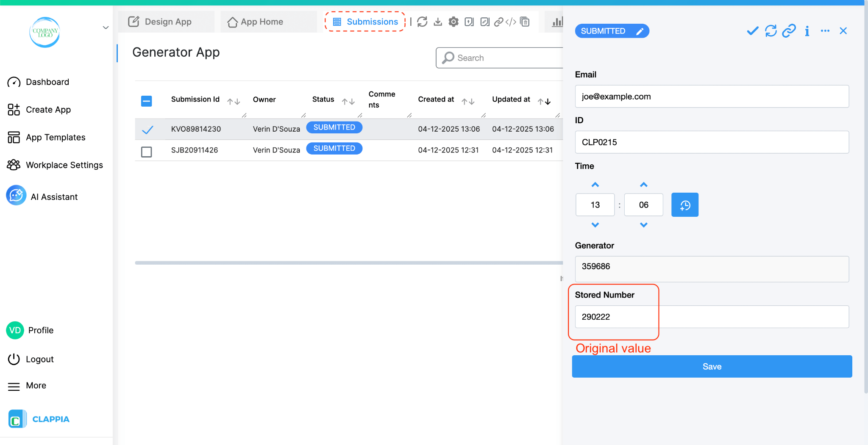Sort by Status column arrows
The height and width of the screenshot is (445, 868).
click(348, 102)
